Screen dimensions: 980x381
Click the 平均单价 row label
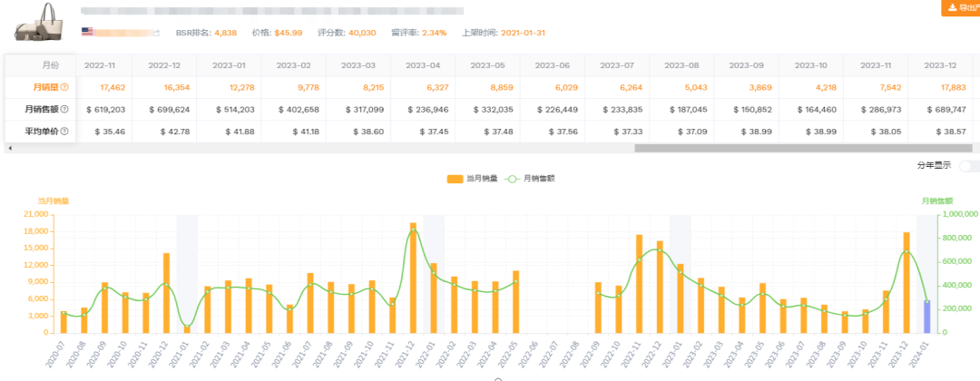[x=43, y=132]
